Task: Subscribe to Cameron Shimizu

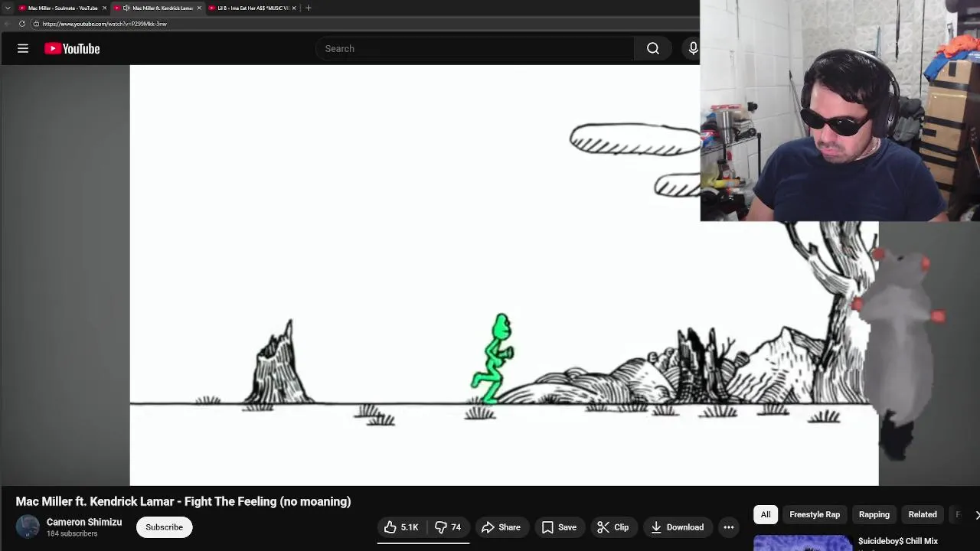Action: pos(164,527)
